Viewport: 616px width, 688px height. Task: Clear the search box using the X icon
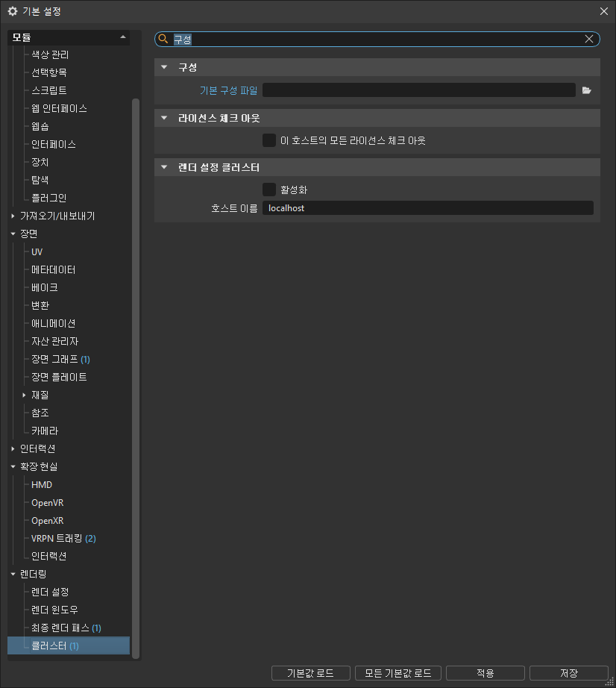coord(588,38)
